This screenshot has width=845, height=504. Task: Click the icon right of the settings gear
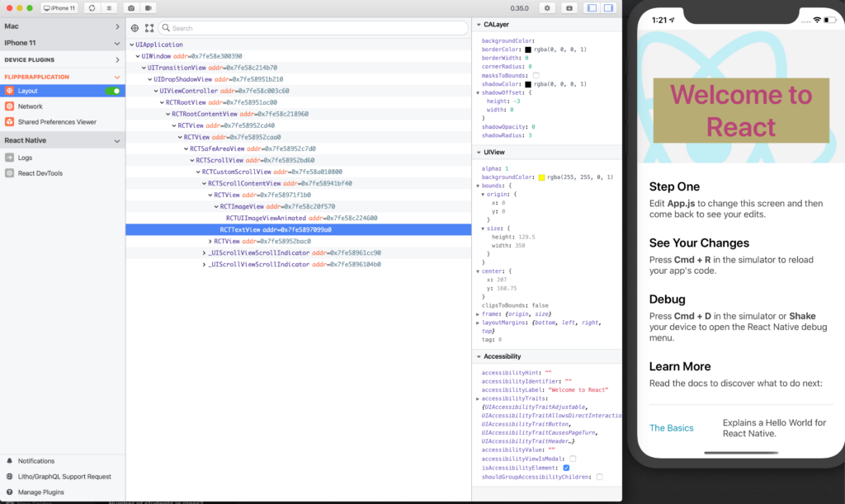pyautogui.click(x=569, y=8)
